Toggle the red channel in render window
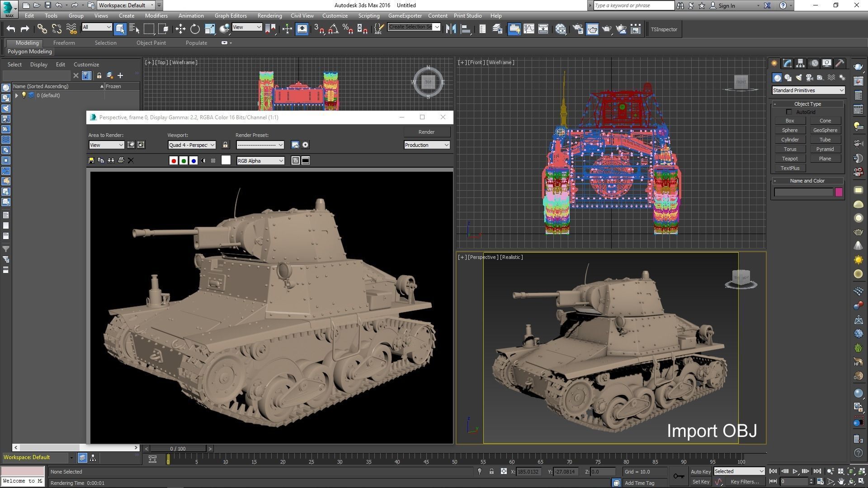The width and height of the screenshot is (868, 488). pos(174,160)
